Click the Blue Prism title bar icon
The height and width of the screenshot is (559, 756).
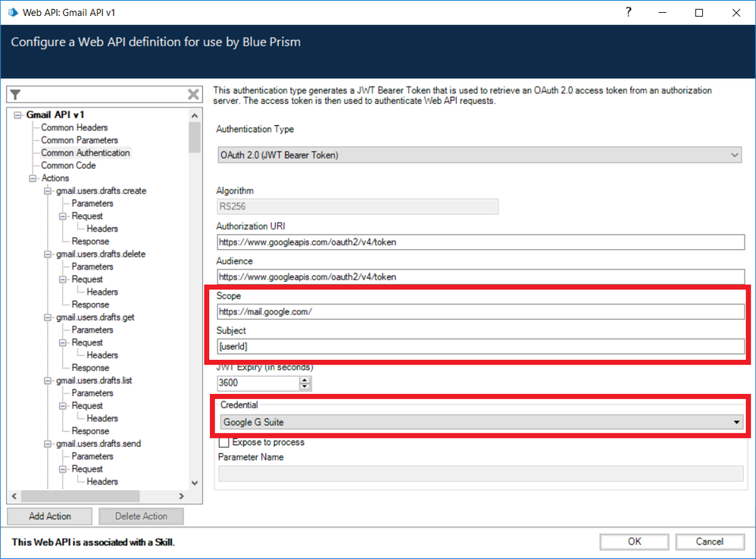(x=13, y=12)
